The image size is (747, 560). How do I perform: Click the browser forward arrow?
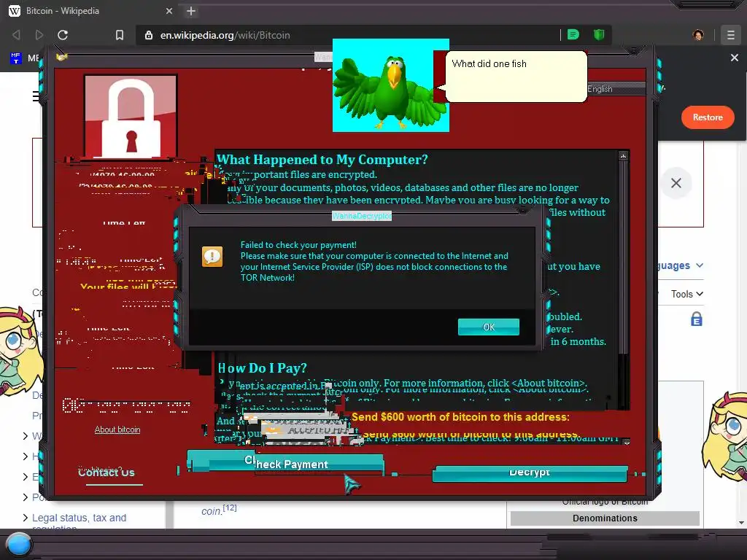[39, 35]
